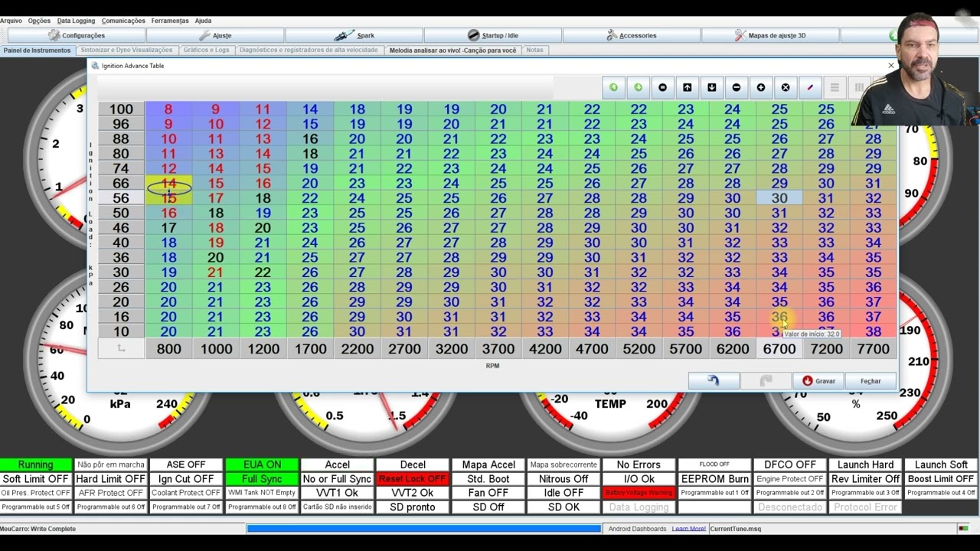Click the DFCO OFF indicator

pos(789,465)
